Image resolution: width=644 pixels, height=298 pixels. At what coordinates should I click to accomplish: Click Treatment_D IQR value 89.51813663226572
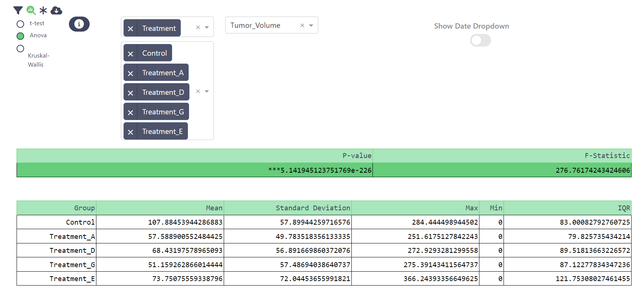(x=595, y=250)
